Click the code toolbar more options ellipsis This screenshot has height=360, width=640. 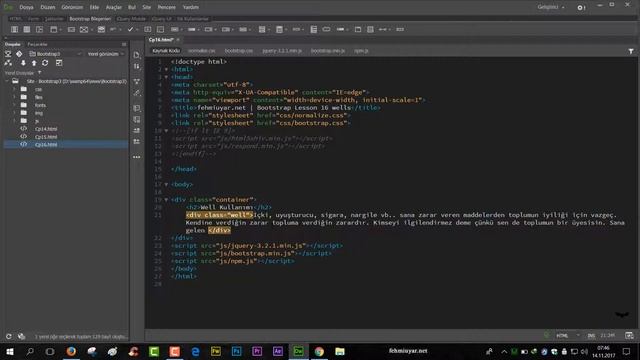pyautogui.click(x=137, y=157)
